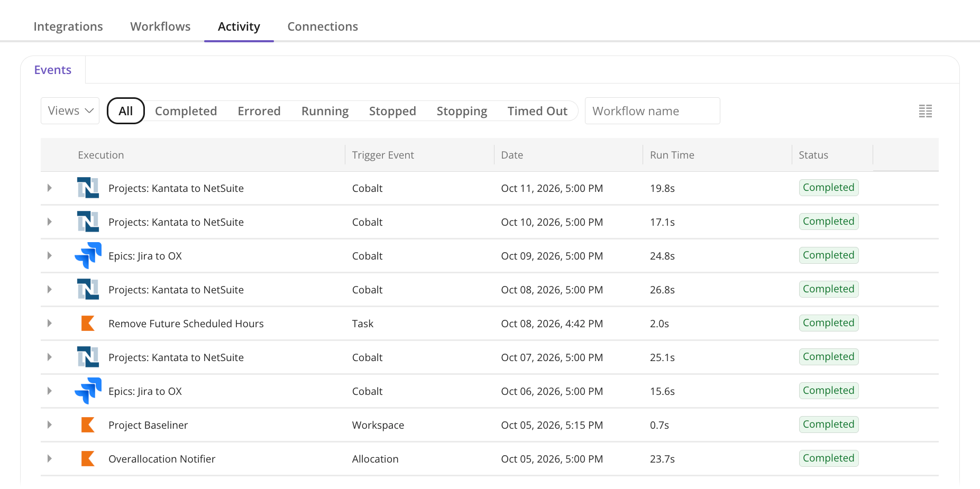The height and width of the screenshot is (489, 980).
Task: Filter events by Stopping
Action: pos(462,111)
